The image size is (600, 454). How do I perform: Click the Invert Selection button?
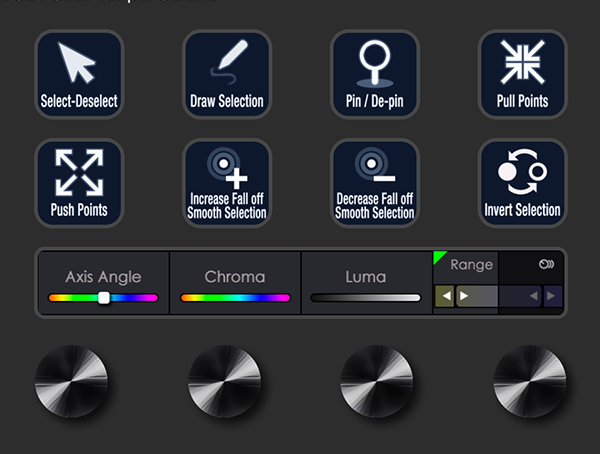522,183
